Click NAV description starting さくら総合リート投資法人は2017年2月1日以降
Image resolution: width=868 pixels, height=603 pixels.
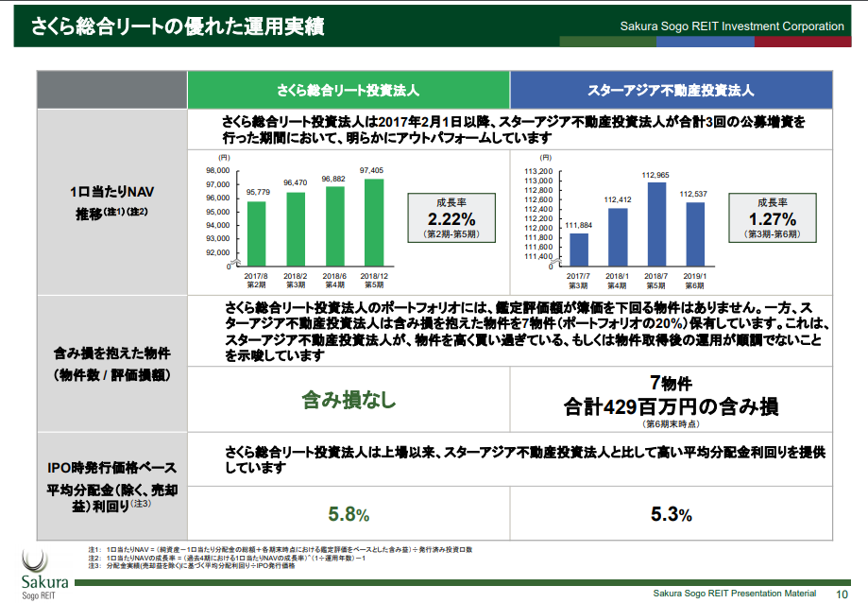514,129
